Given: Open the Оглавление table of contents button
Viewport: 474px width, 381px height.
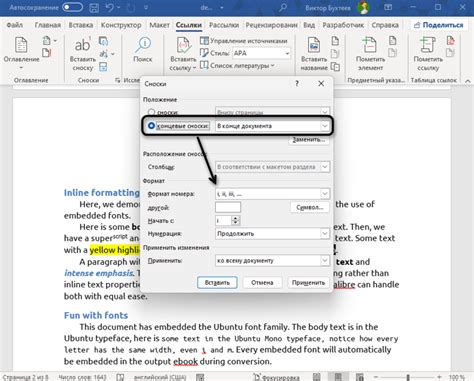Looking at the screenshot, I should (x=21, y=52).
